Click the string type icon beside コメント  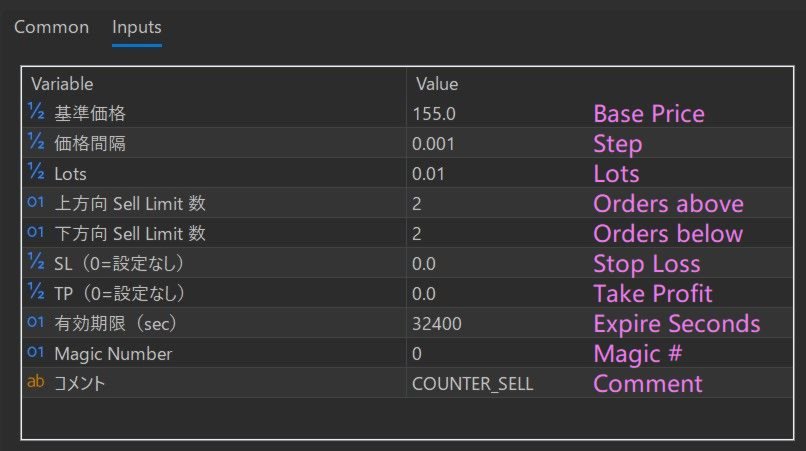pos(37,383)
